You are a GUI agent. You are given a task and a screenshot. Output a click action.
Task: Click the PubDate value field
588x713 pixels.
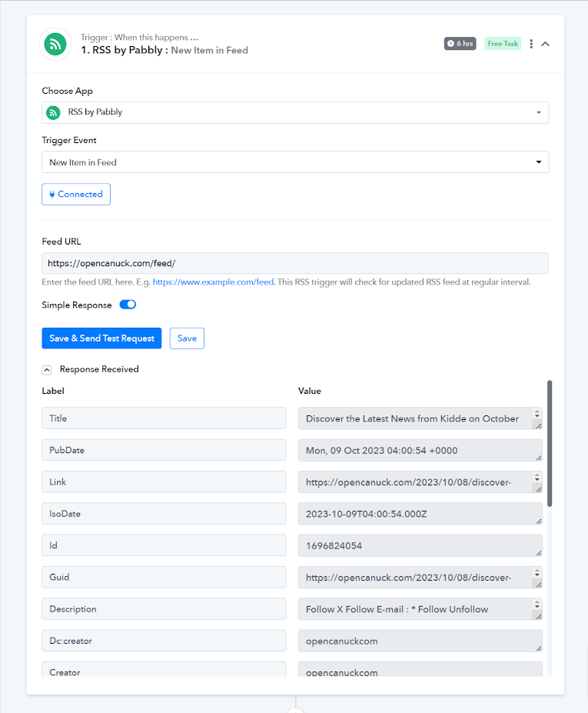coord(420,450)
